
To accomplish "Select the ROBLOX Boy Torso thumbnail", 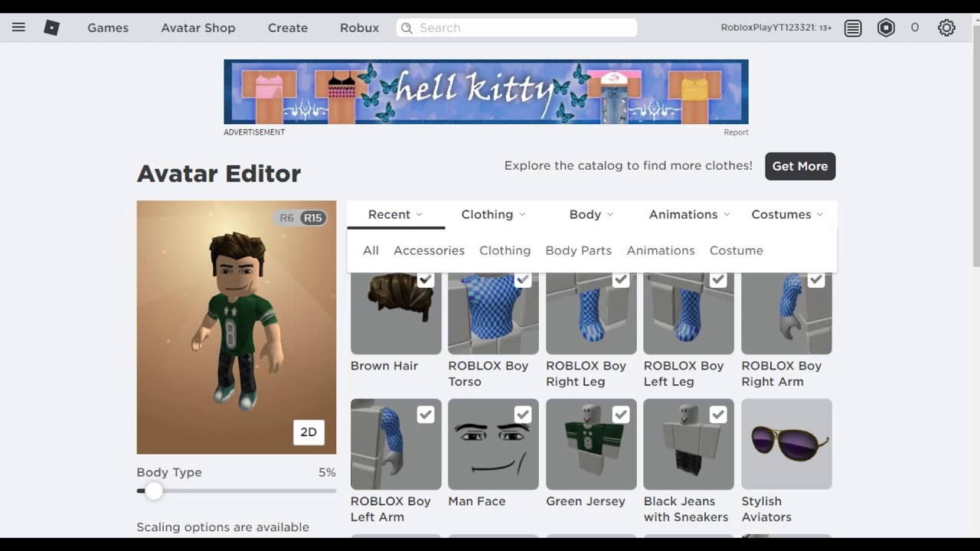I will pos(493,312).
